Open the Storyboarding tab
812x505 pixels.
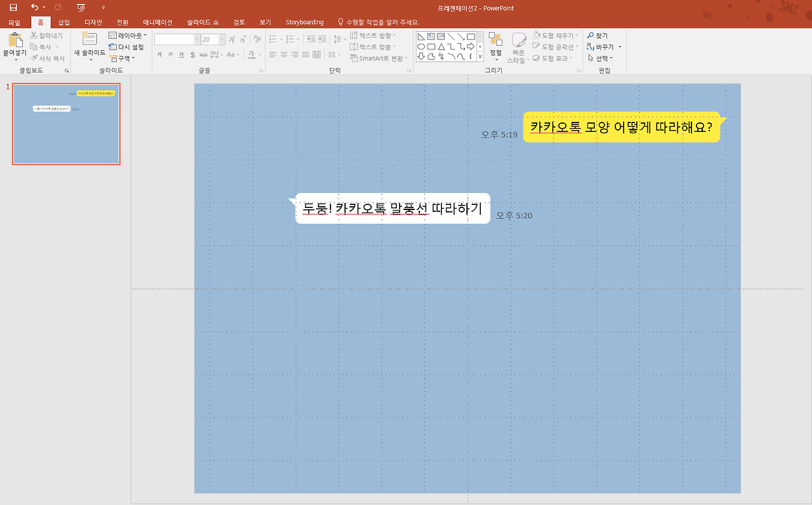click(304, 22)
